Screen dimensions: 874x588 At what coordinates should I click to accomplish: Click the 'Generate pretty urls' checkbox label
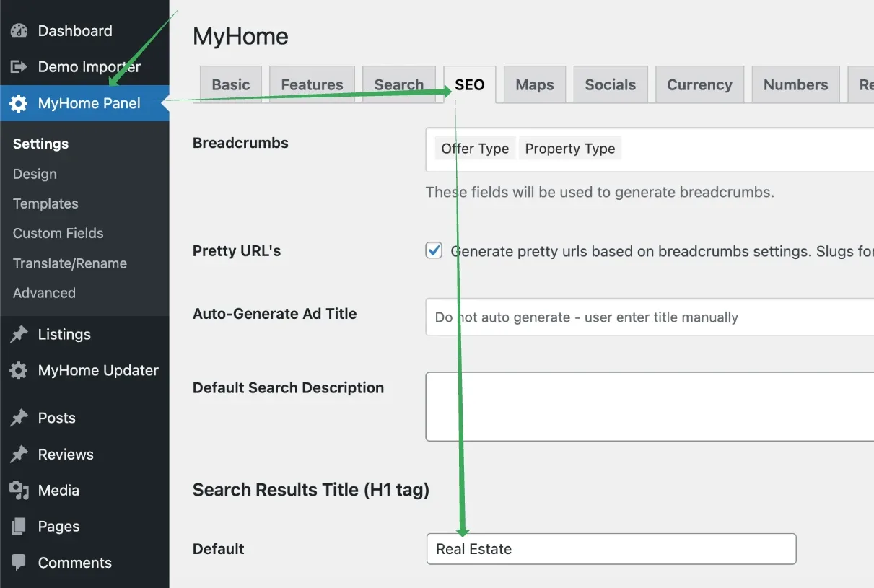click(x=662, y=251)
